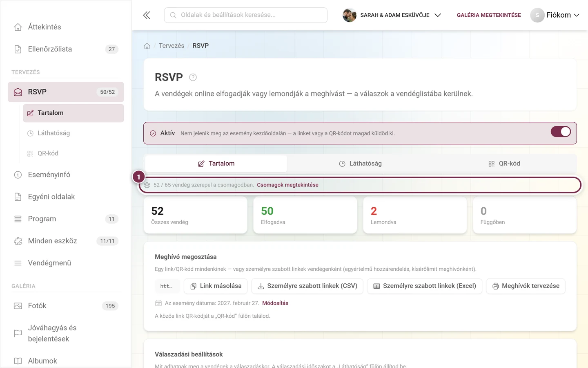
Task: Click the truncated htt... invitation link field
Action: pyautogui.click(x=167, y=286)
